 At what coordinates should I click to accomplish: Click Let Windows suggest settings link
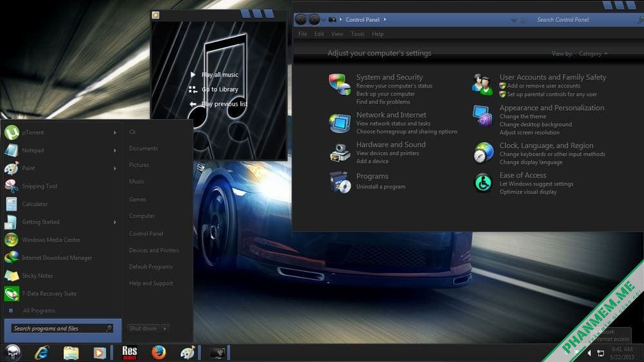(536, 184)
